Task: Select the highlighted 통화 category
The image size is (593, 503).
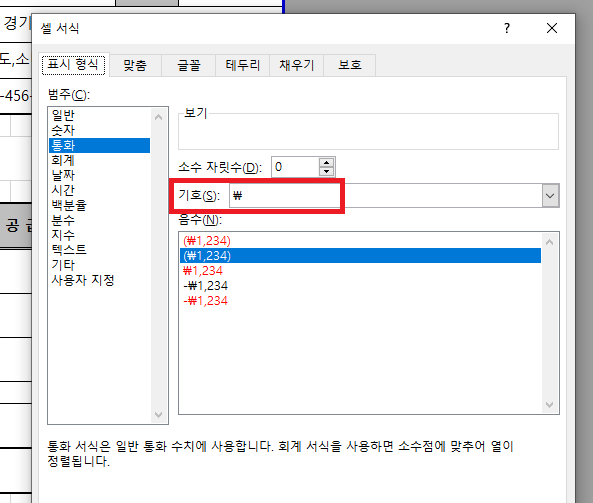Action: [x=100, y=145]
